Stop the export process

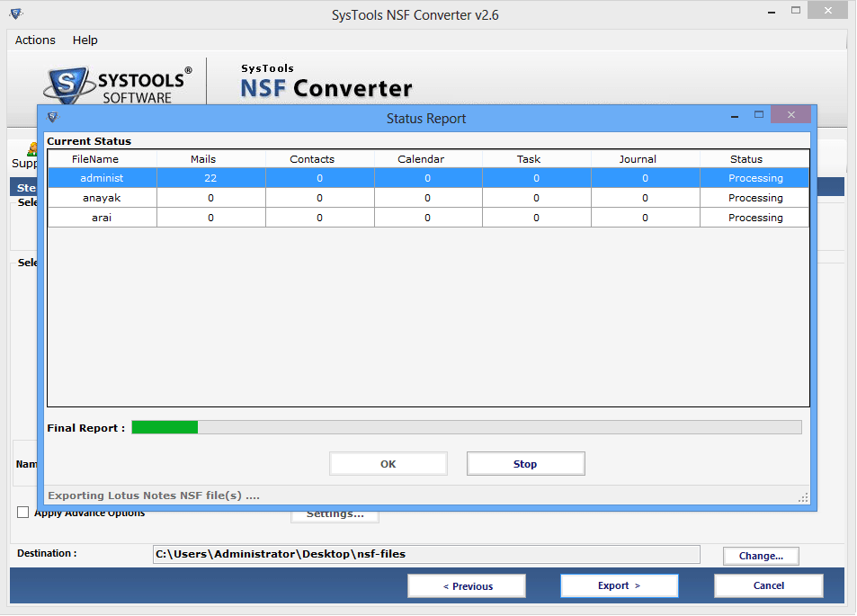pyautogui.click(x=525, y=464)
